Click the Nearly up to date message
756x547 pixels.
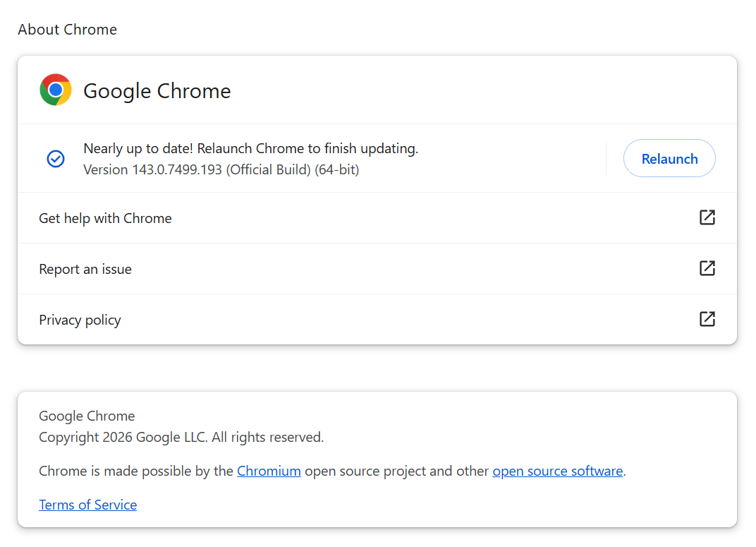tap(251, 148)
